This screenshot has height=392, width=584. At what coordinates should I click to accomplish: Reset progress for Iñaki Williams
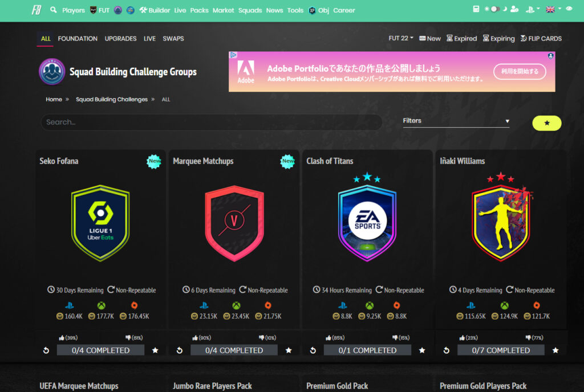(447, 350)
